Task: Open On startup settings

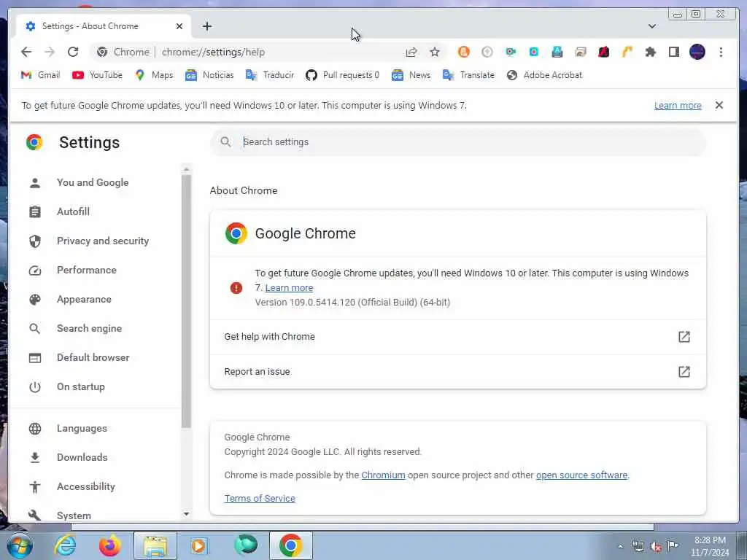Action: [80, 386]
